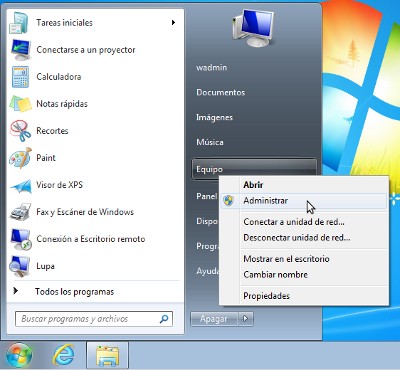Click the Tareas iniciales label
Viewport: 400px width, 370px height.
[64, 23]
